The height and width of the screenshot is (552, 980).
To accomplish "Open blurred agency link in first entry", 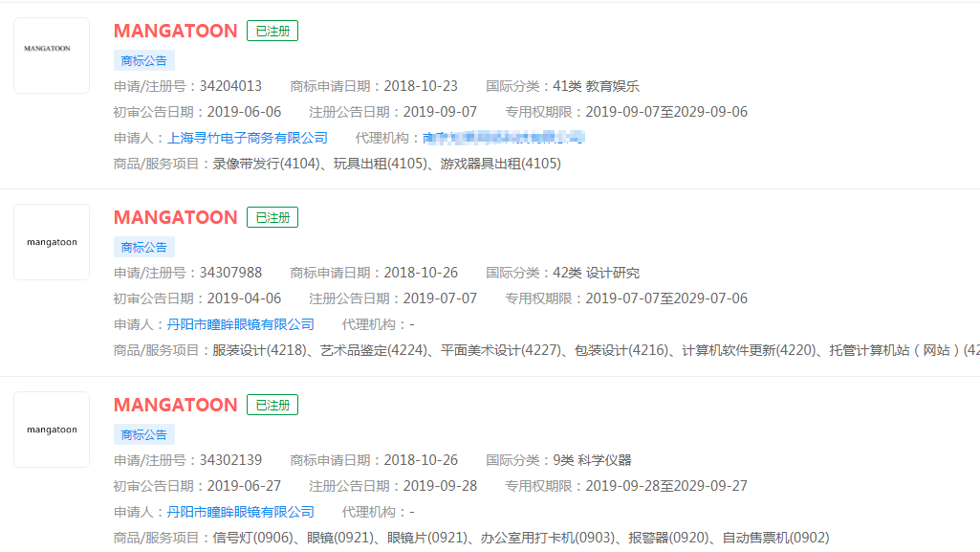I will [503, 138].
